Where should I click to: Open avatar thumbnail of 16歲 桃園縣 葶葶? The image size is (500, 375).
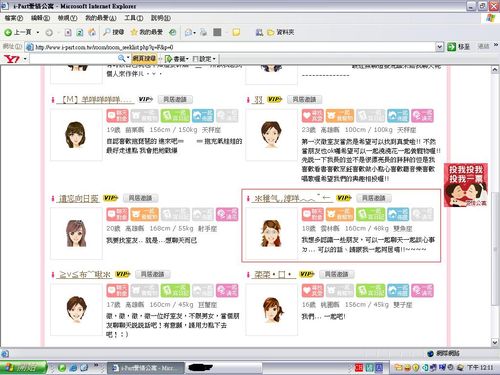click(271, 310)
